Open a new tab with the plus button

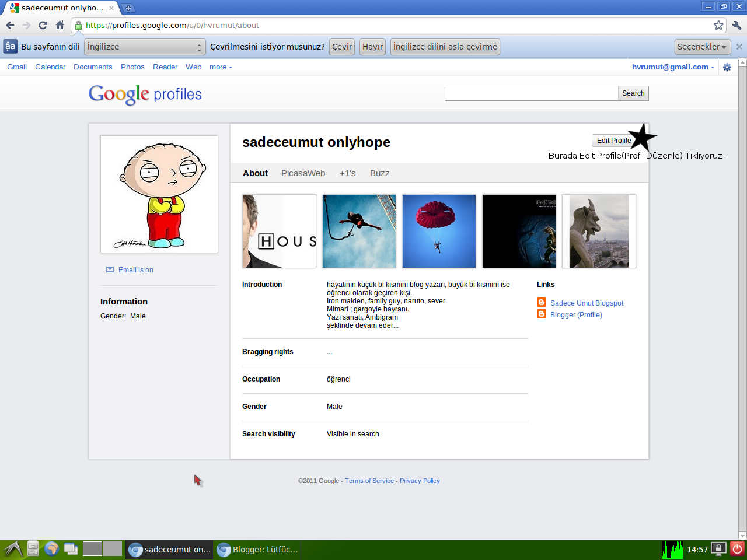point(128,8)
